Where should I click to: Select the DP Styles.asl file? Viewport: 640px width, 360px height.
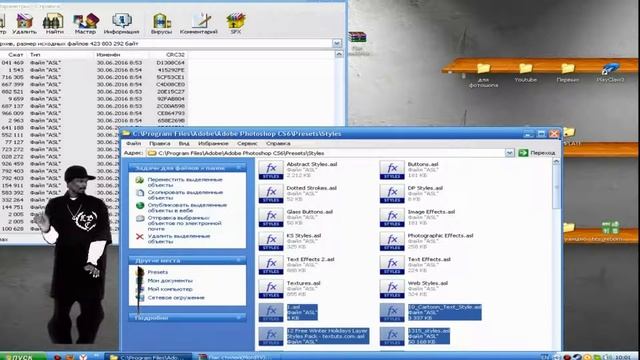pos(411,193)
